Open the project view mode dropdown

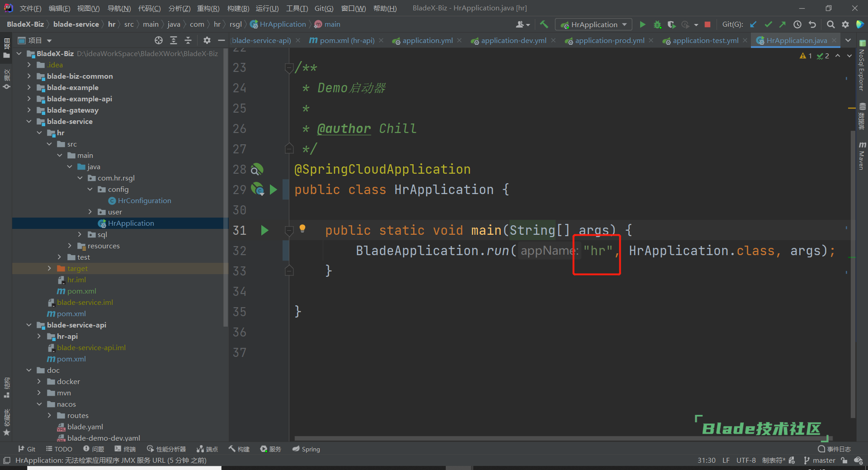pyautogui.click(x=35, y=40)
